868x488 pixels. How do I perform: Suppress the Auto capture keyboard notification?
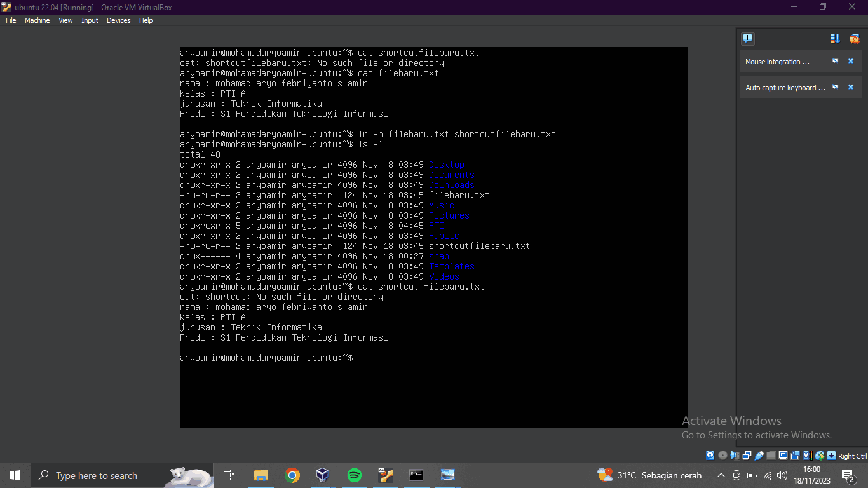(x=836, y=87)
